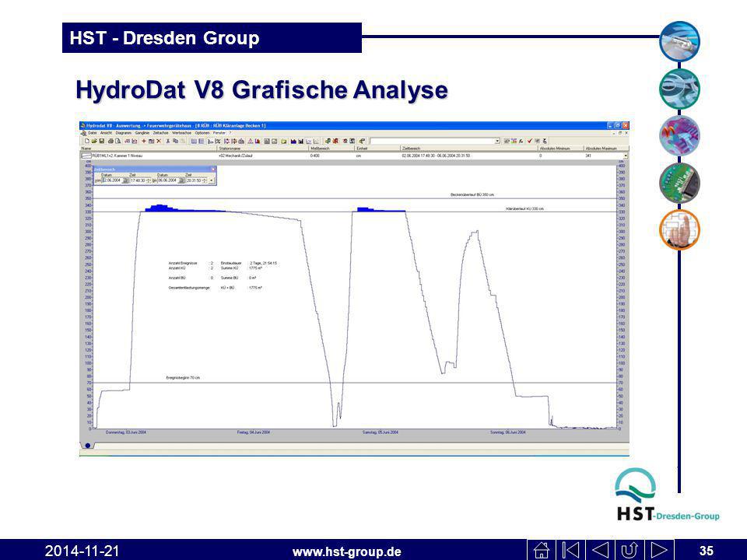Click the yellow folder toolbar icon
The image size is (747, 560).
click(283, 141)
